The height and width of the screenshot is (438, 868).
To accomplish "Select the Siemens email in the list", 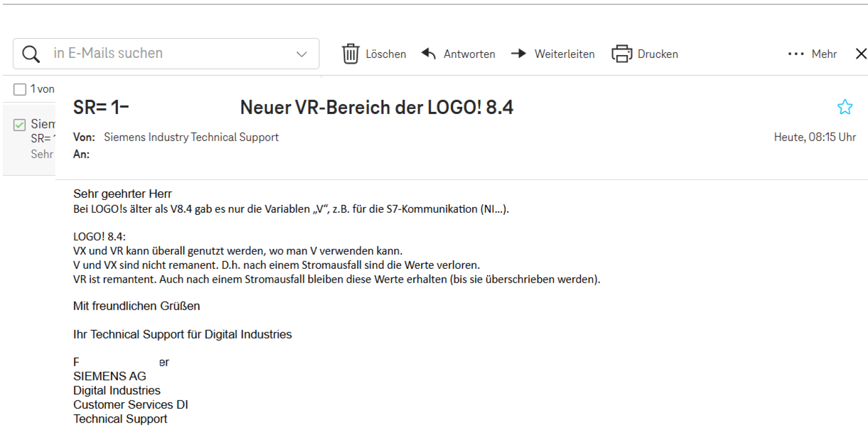I will pyautogui.click(x=42, y=139).
